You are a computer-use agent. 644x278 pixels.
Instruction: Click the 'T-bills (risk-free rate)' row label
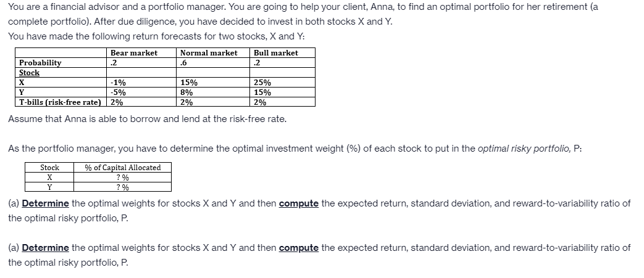click(x=60, y=102)
